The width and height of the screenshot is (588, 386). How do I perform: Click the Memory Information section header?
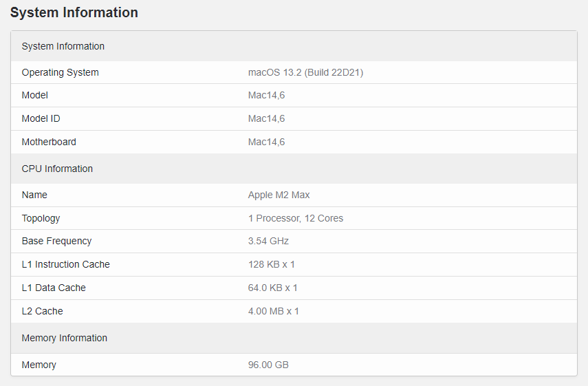pos(65,338)
